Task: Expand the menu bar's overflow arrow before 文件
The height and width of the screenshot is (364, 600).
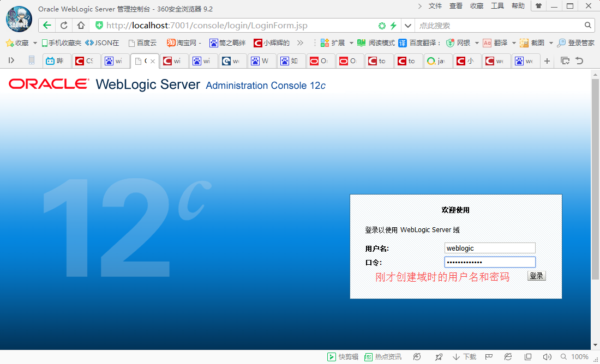Action: (x=420, y=6)
